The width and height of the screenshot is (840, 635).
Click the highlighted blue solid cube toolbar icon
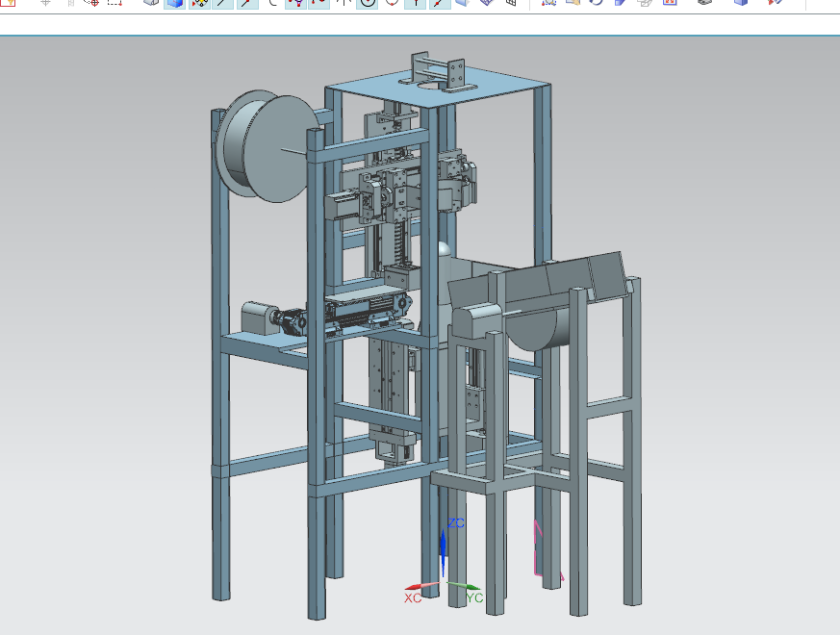(x=175, y=3)
